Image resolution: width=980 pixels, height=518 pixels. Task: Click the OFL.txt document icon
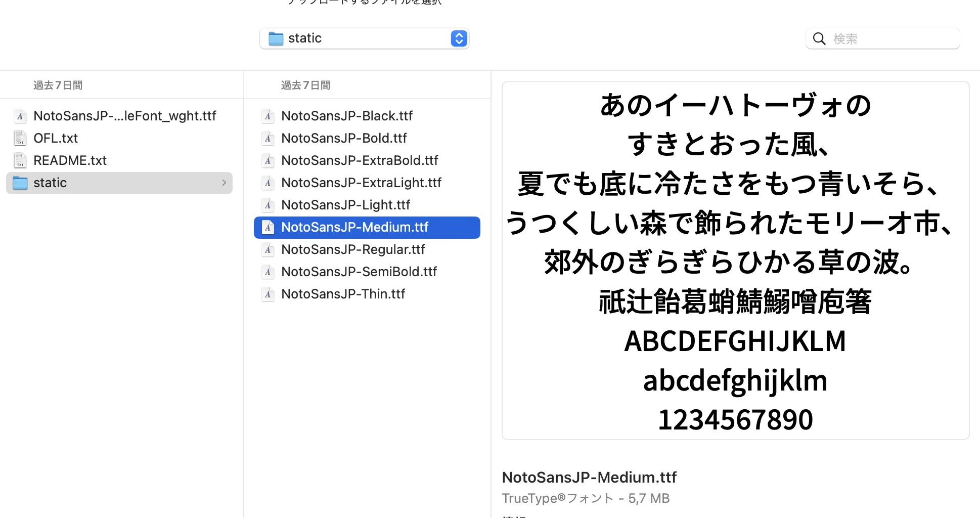pyautogui.click(x=20, y=138)
